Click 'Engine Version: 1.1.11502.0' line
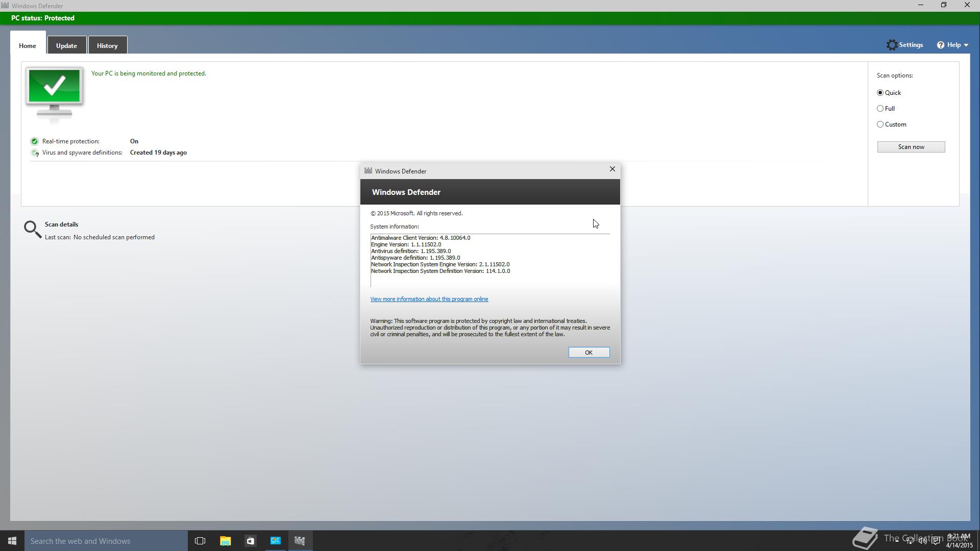The width and height of the screenshot is (980, 551). [406, 244]
